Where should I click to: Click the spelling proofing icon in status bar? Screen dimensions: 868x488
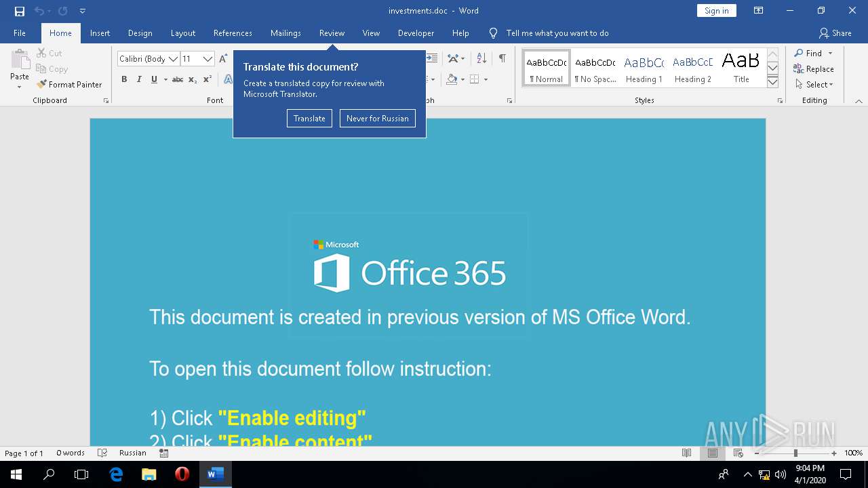[x=102, y=453]
